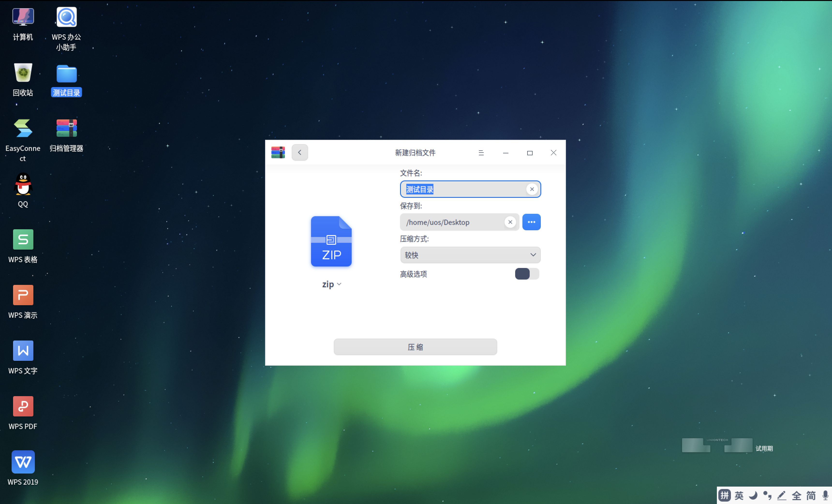Select the QQ penguin desktop icon

click(23, 184)
